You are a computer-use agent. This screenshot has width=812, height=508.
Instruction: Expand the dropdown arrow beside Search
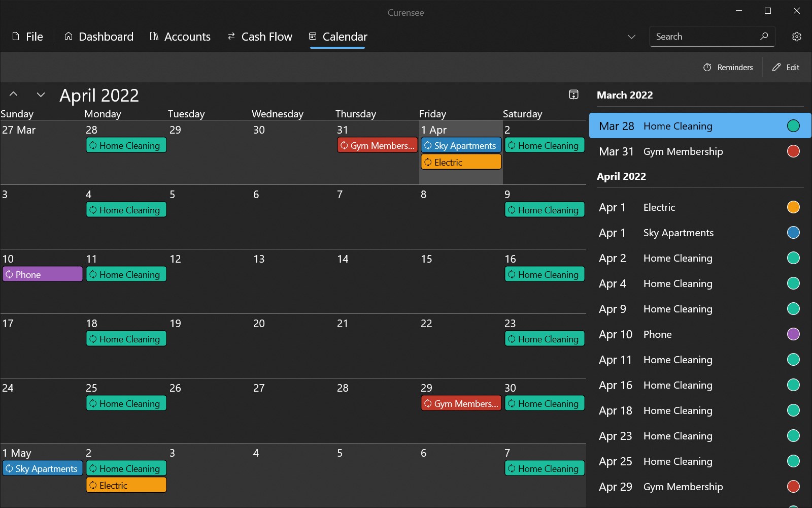pos(631,37)
